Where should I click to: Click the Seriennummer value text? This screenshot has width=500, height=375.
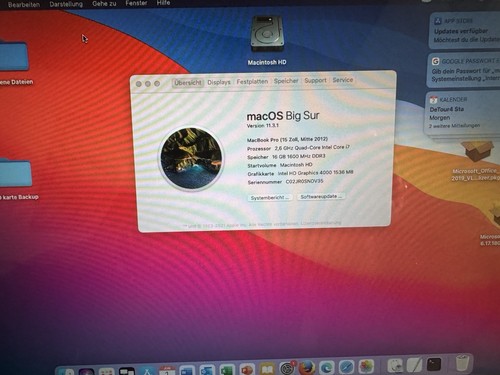click(304, 182)
